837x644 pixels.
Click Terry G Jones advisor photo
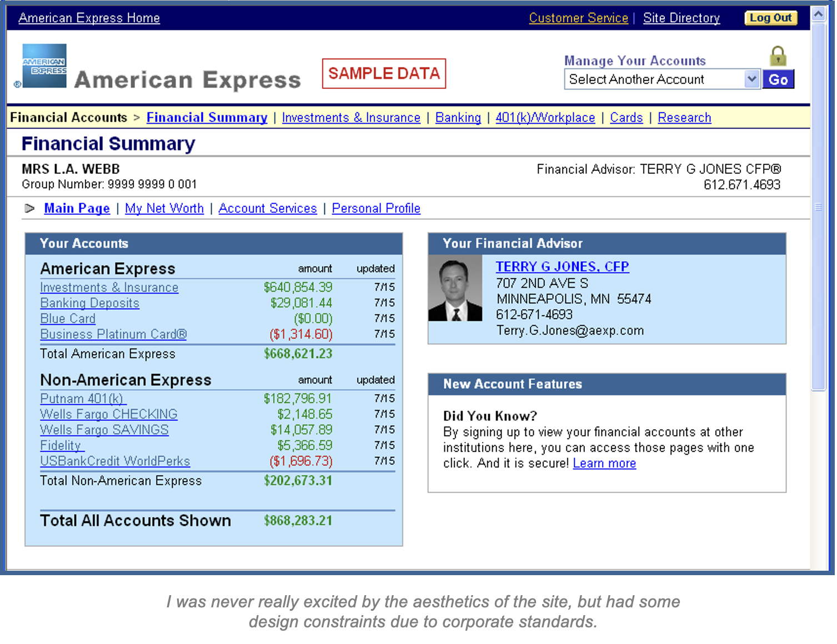coord(455,288)
